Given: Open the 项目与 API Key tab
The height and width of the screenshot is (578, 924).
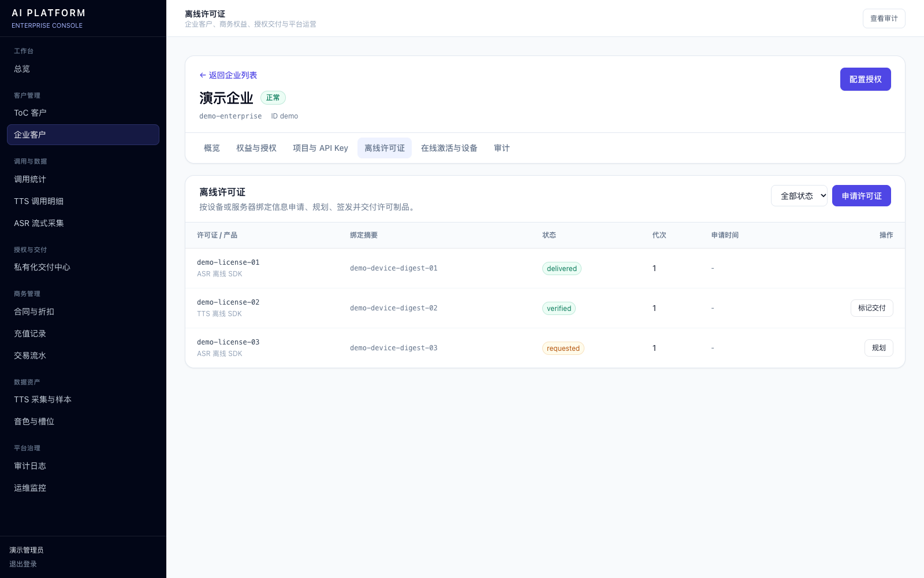Looking at the screenshot, I should click(321, 148).
